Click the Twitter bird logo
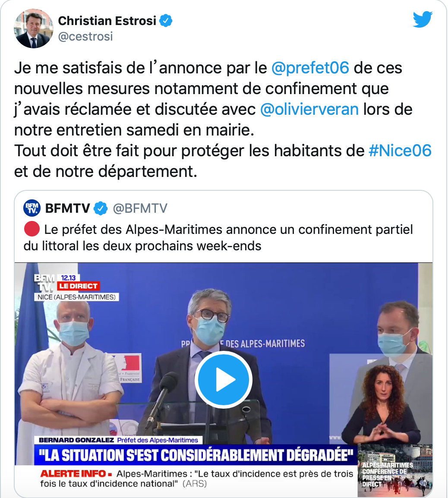Viewport: 448px width, 498px height. coord(423,19)
